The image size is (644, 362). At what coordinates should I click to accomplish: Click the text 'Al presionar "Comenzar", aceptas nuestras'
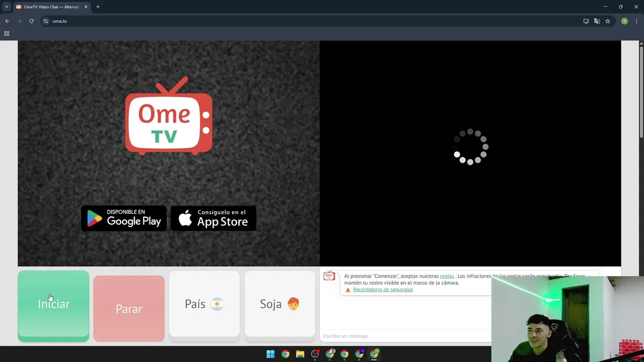(391, 276)
